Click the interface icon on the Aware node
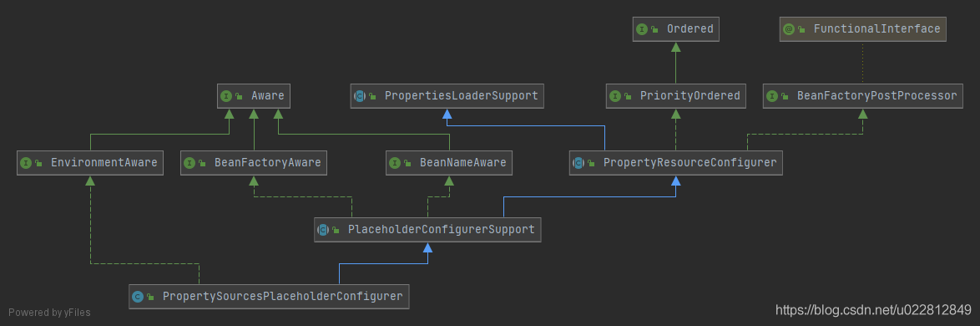This screenshot has width=980, height=326. pyautogui.click(x=226, y=96)
